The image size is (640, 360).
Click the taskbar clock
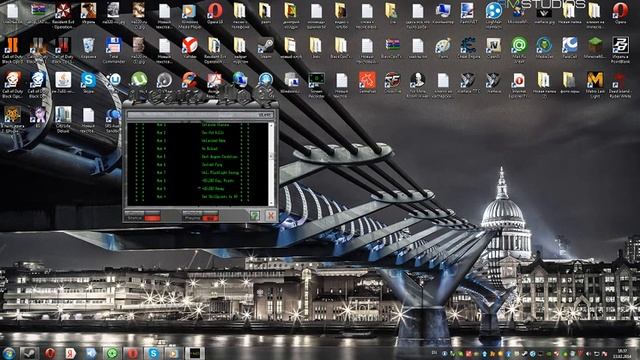pos(622,353)
